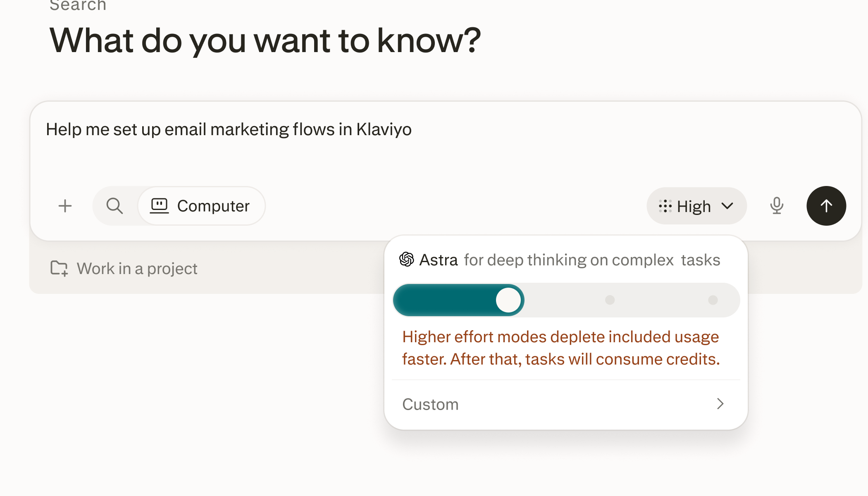This screenshot has height=496, width=868.
Task: Click the dotted effort icon beside High
Action: click(665, 206)
